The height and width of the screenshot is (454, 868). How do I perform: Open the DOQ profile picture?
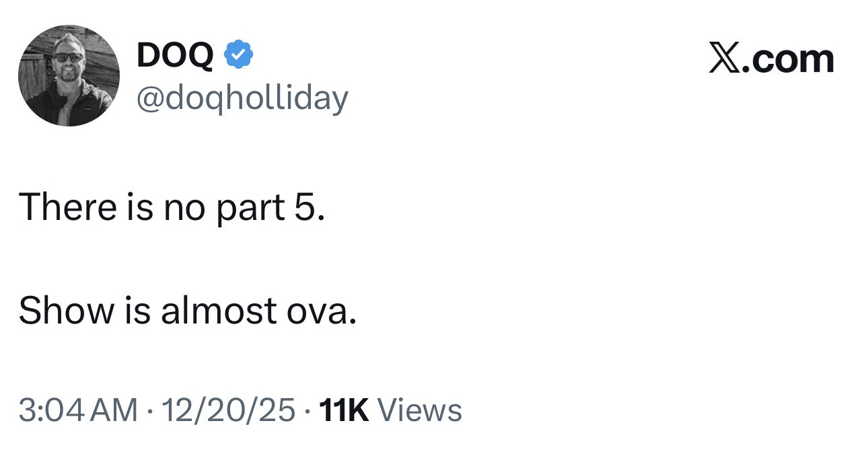pyautogui.click(x=69, y=75)
